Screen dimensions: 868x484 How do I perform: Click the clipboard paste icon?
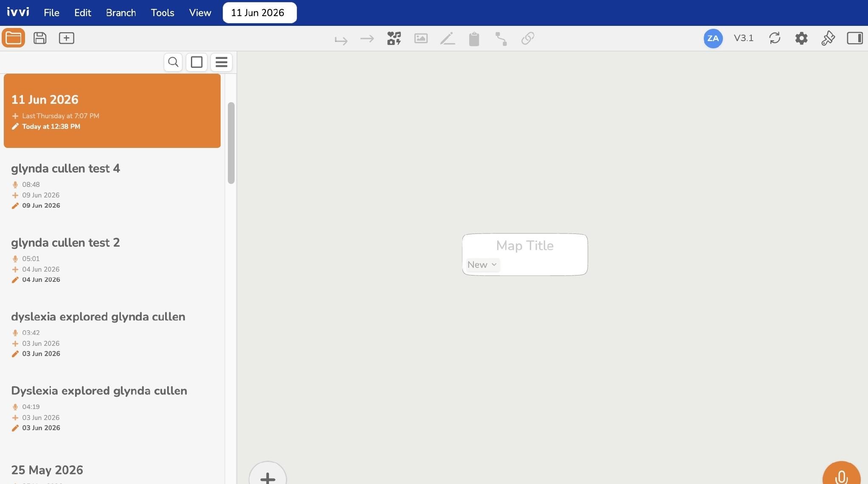(x=474, y=39)
